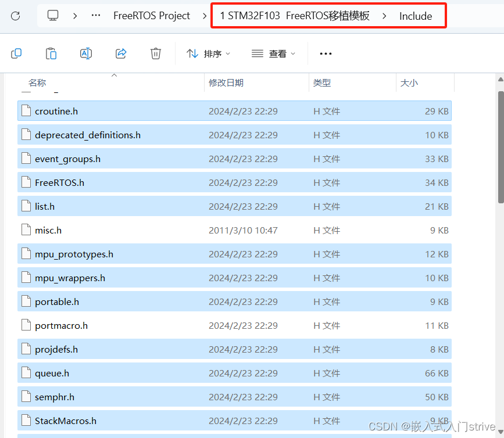Toggle the checkbox on croutine.h
Viewport: 504px width, 438px height.
(x=26, y=111)
